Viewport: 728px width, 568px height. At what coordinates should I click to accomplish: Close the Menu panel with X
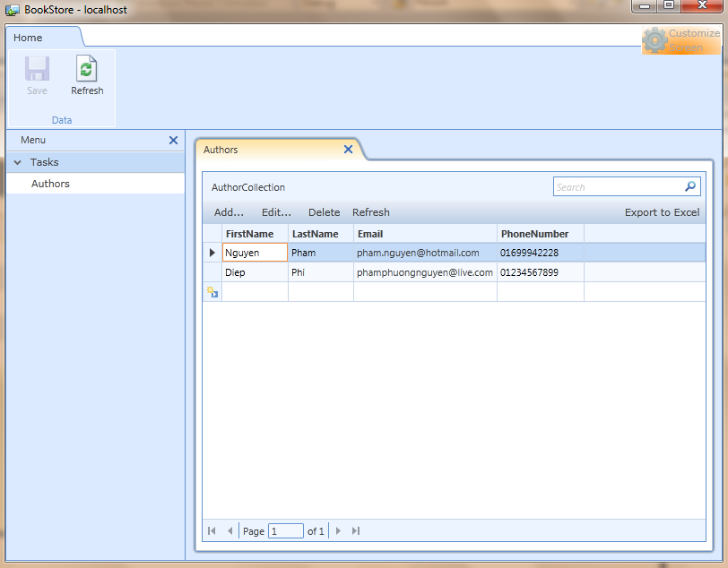(x=173, y=141)
